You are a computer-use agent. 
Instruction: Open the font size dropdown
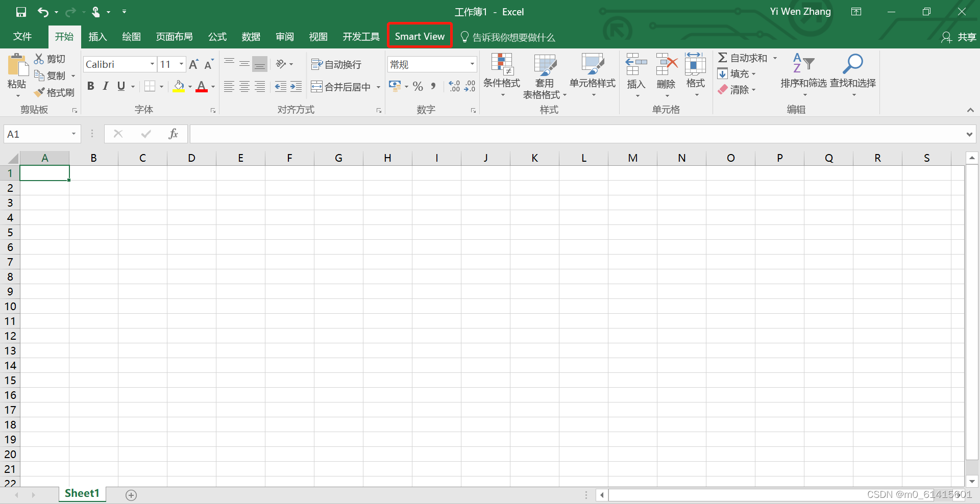[181, 64]
